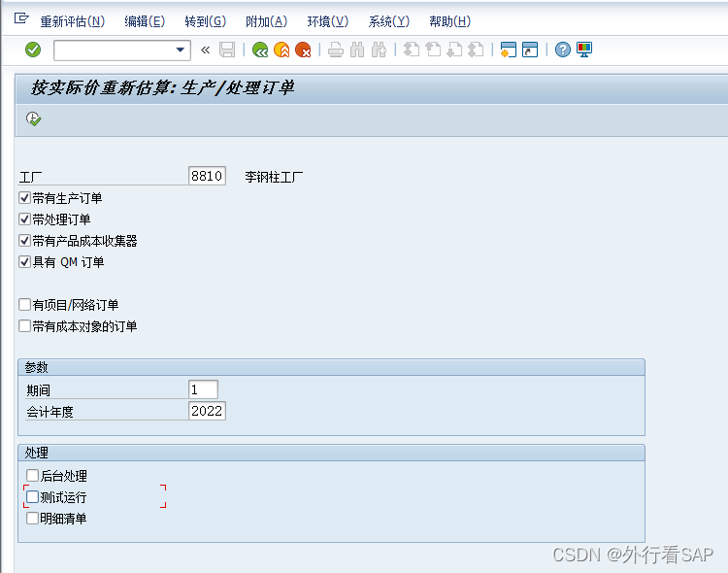Open the 转到(G) menu
The width and height of the screenshot is (728, 573).
(205, 21)
